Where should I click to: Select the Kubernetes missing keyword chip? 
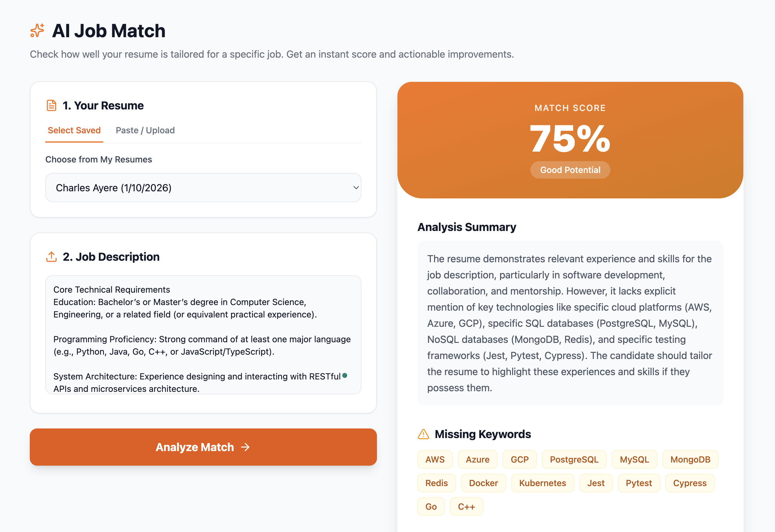coord(542,483)
